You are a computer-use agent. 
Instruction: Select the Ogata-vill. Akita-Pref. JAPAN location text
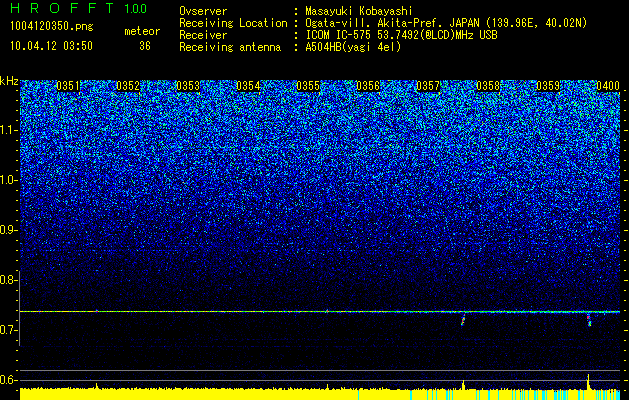[x=446, y=23]
